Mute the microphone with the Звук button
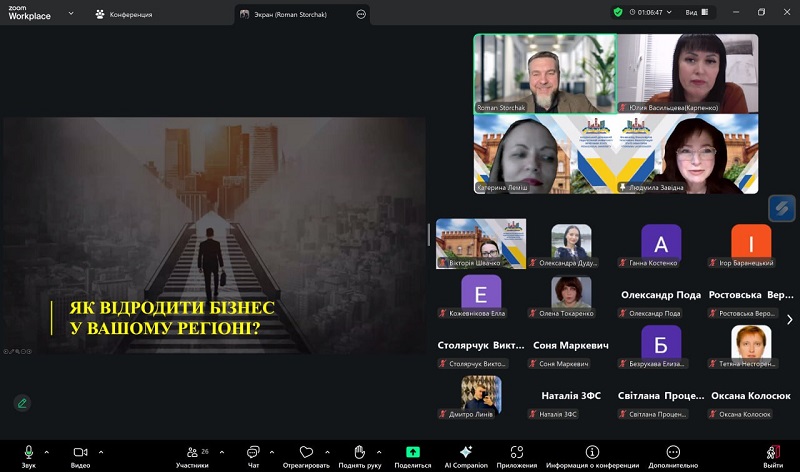Image resolution: width=800 pixels, height=472 pixels. click(28, 454)
